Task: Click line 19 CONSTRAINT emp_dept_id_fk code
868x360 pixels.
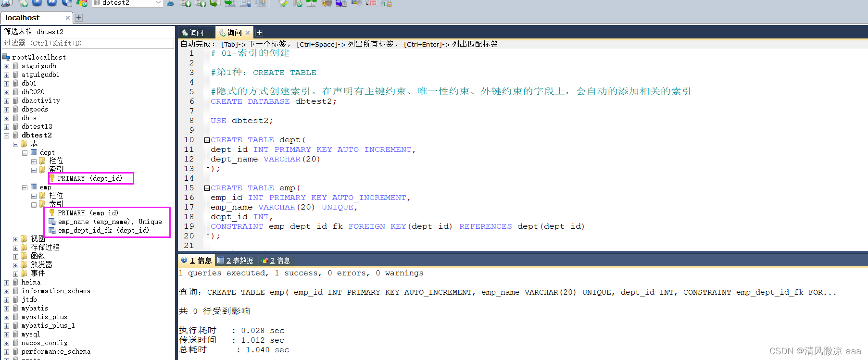Action: (x=398, y=226)
